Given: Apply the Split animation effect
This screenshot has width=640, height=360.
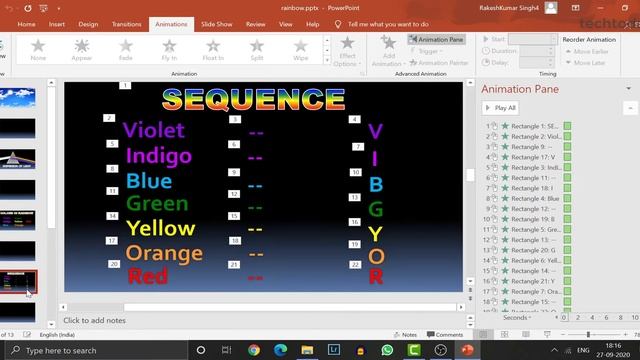Looking at the screenshot, I should (x=257, y=50).
